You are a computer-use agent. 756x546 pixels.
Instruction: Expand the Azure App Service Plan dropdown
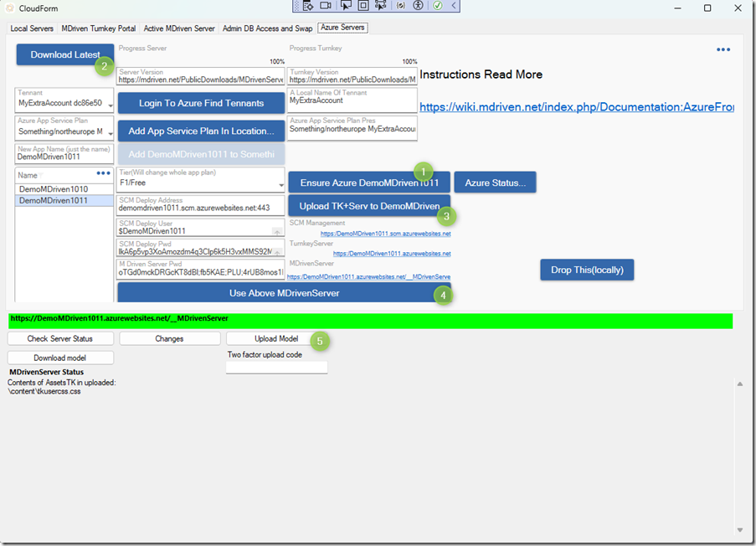[x=111, y=133]
